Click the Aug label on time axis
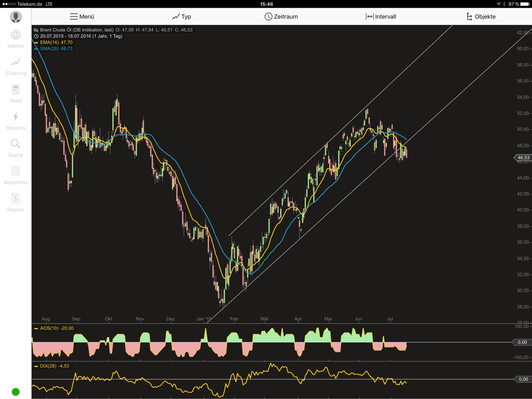The height and width of the screenshot is (399, 532). pyautogui.click(x=46, y=319)
